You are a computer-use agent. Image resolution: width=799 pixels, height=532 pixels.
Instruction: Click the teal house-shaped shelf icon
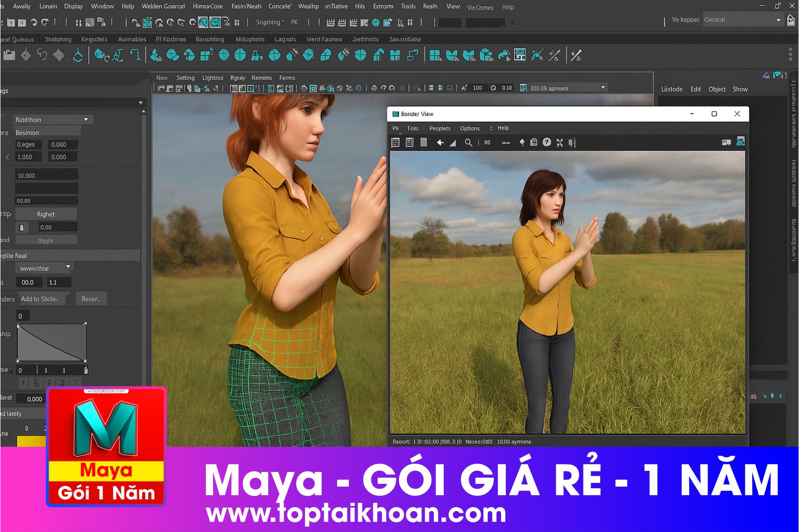point(379,55)
